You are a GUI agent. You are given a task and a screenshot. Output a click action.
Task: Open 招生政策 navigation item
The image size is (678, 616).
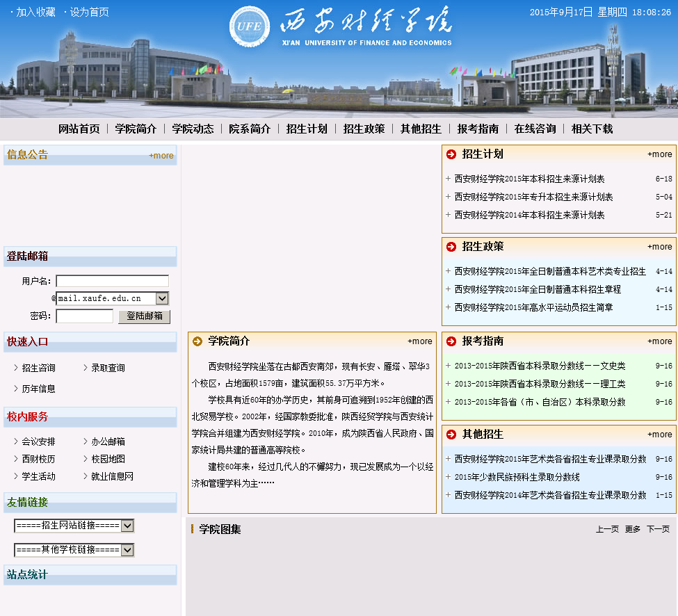[364, 129]
